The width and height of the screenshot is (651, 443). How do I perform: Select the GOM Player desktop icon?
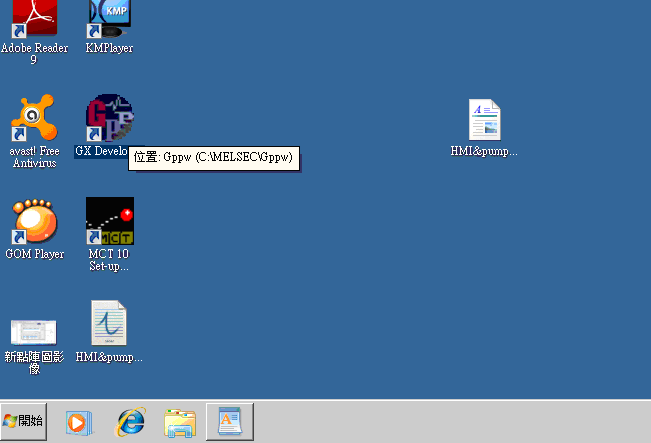point(34,221)
